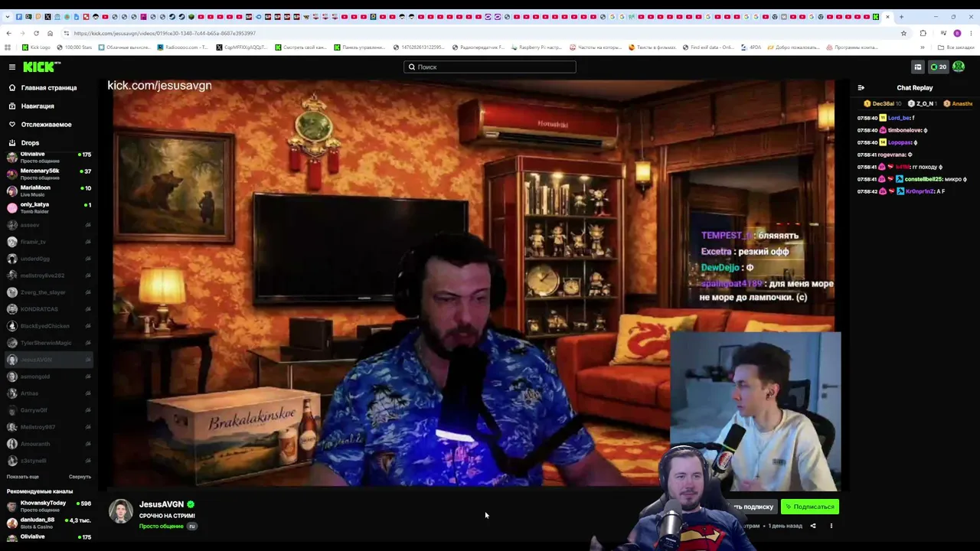The image size is (980, 551).
Task: Open Arthas channel in sidebar
Action: pos(49,393)
